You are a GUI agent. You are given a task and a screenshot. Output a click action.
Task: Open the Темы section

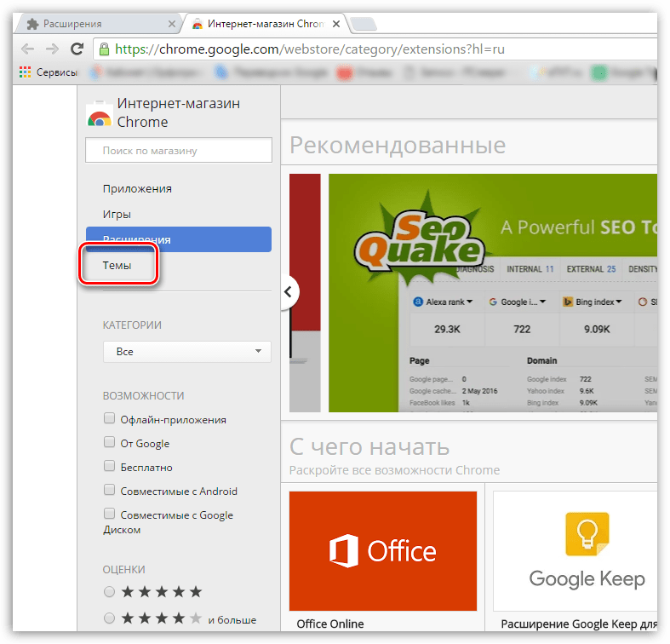tap(117, 266)
